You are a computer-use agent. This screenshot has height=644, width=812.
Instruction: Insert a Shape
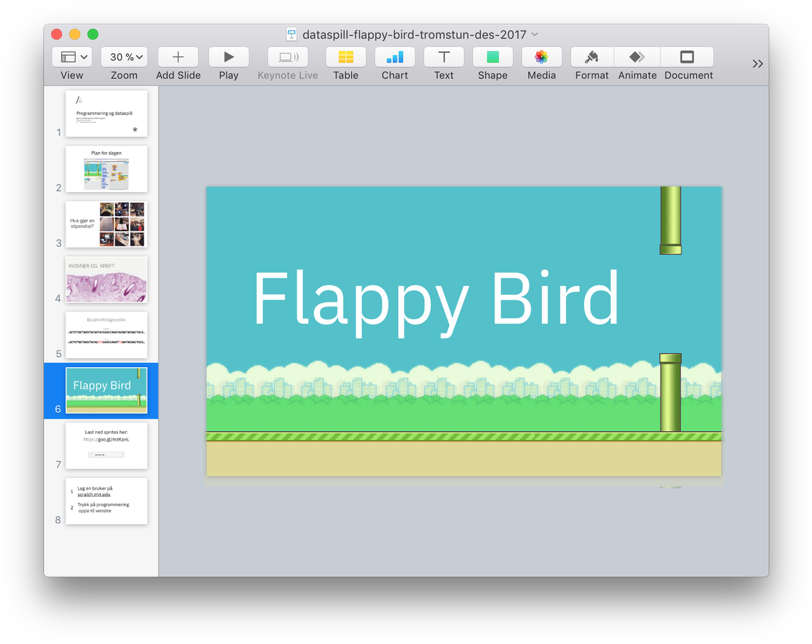(492, 57)
